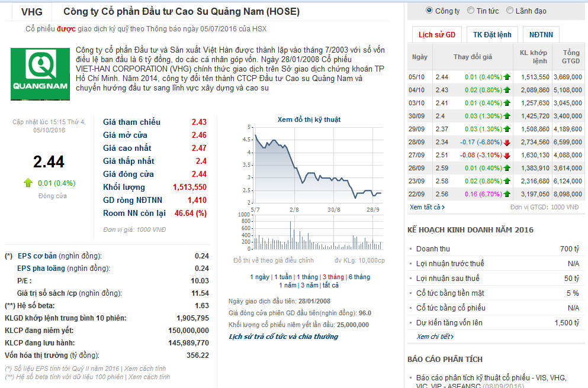Click the Quang Nam company logo
The image size is (588, 388).
(40, 74)
